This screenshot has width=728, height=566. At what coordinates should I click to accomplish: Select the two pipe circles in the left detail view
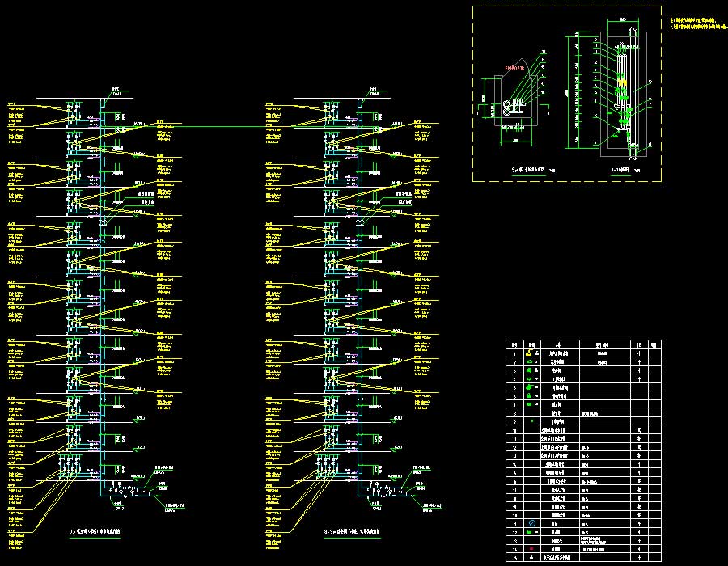(506, 108)
